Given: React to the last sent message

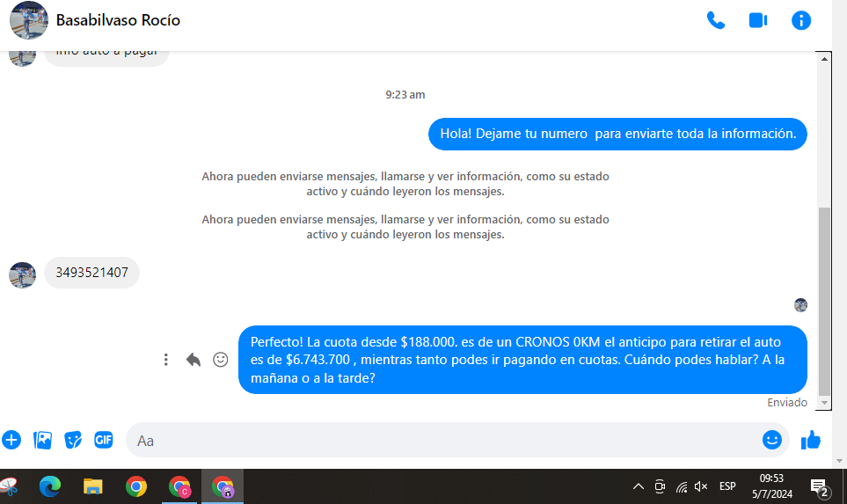Looking at the screenshot, I should (221, 360).
